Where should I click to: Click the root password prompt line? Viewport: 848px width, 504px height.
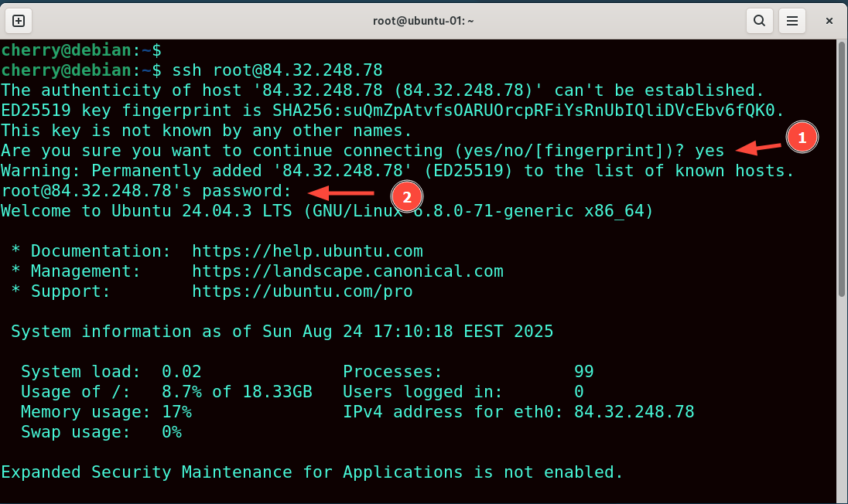[147, 190]
